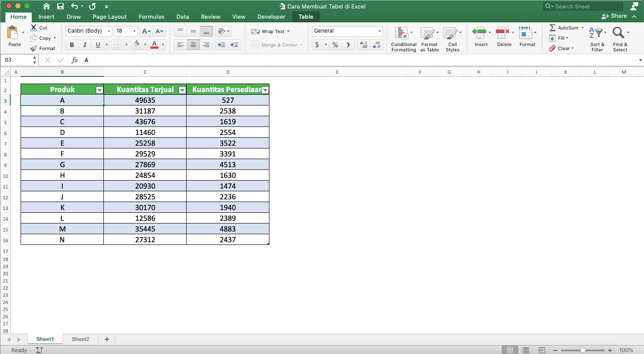Toggle Underline formatting
This screenshot has width=644, height=354.
coord(98,45)
